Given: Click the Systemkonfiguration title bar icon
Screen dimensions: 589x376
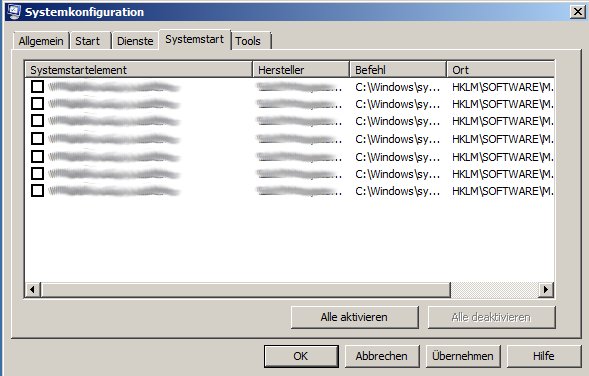Looking at the screenshot, I should pos(14,12).
